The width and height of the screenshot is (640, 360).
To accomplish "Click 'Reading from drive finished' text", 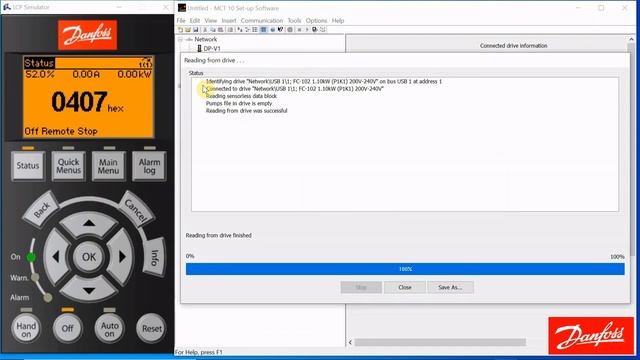I will click(218, 235).
